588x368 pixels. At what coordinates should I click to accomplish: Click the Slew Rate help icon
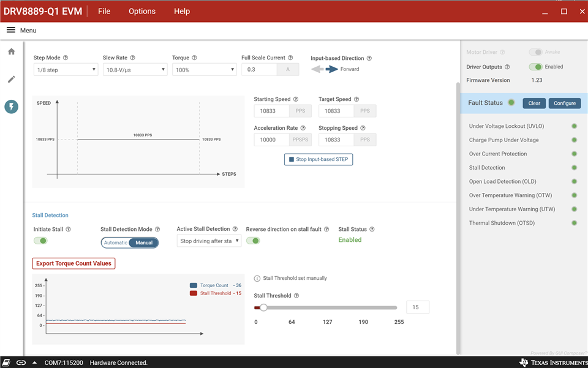click(x=132, y=58)
